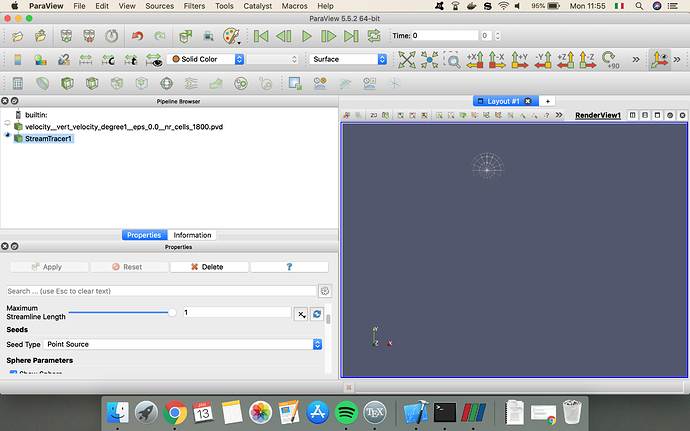Click Zoom to data icon
The height and width of the screenshot is (431, 690).
pos(429,59)
